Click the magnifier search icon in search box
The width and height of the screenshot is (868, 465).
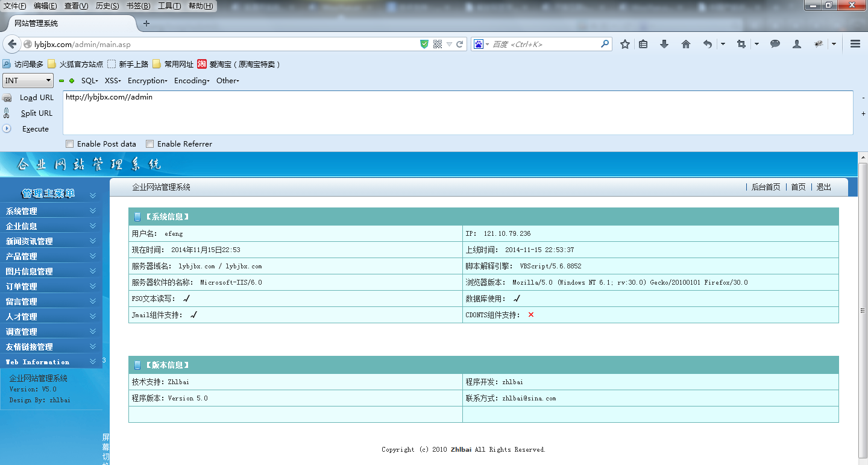[x=605, y=44]
